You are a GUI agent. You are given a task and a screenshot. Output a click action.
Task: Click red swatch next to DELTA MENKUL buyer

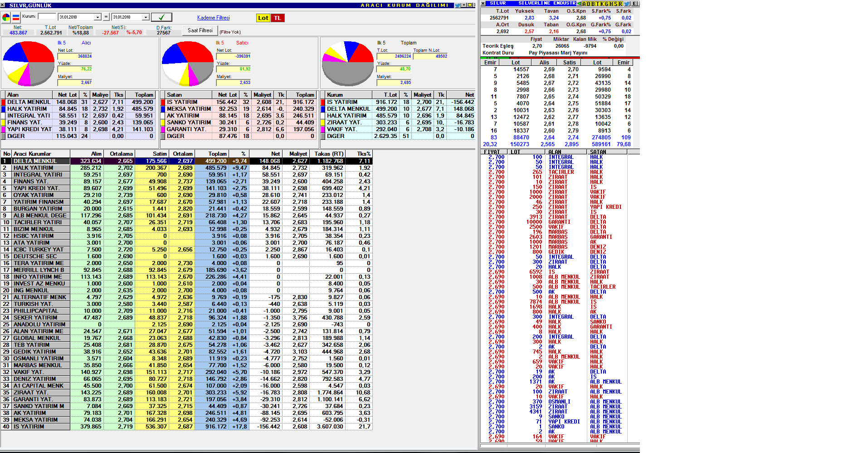click(x=4, y=102)
